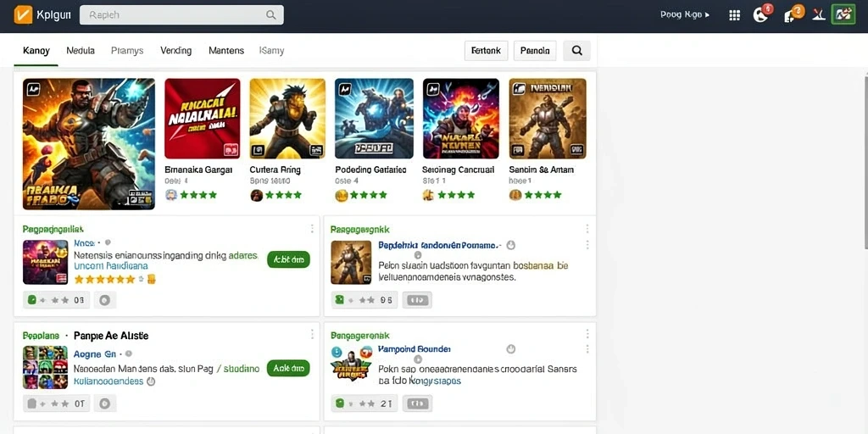Open the Brnanaka Gangai red game thumbnail

[x=203, y=119]
